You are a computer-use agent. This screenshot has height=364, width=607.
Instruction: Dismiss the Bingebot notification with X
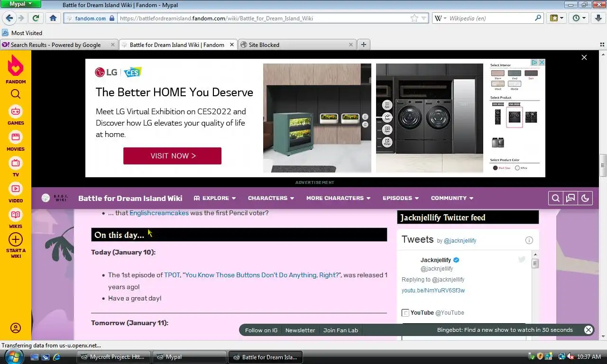point(588,330)
